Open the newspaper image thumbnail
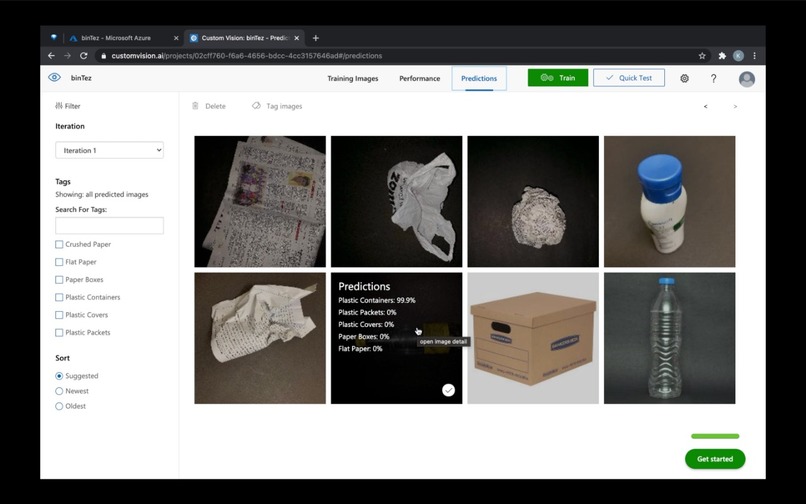The image size is (806, 504). [x=260, y=202]
